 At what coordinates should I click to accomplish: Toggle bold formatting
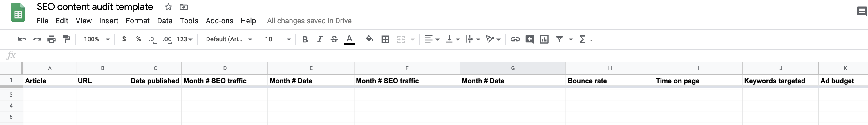tap(305, 39)
